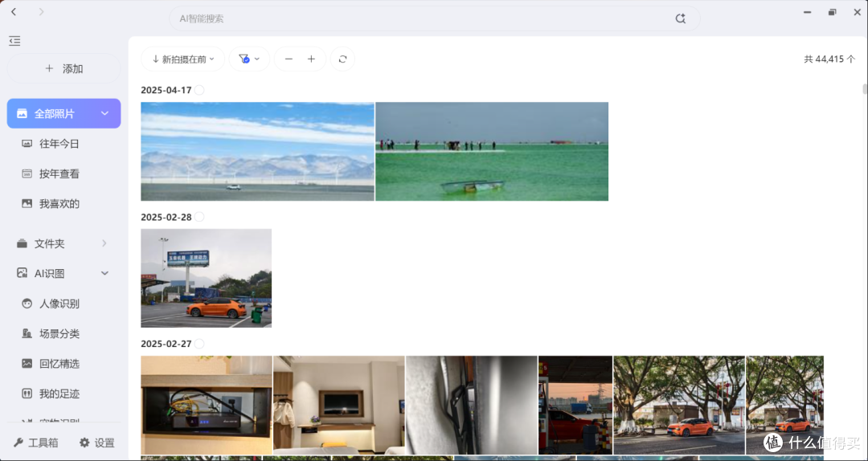This screenshot has height=461, width=868.
Task: Select all photos from 2025-04-17
Action: [199, 90]
